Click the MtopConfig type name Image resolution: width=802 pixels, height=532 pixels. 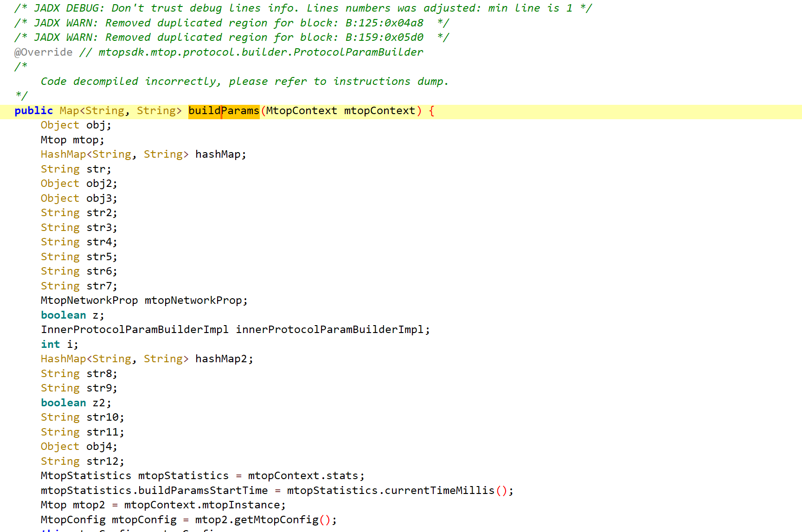coord(73,520)
